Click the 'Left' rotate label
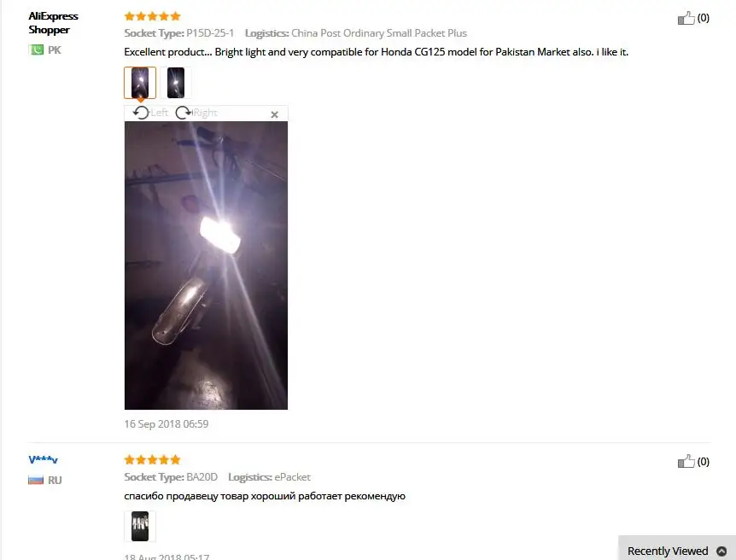Image resolution: width=736 pixels, height=560 pixels. [x=159, y=113]
